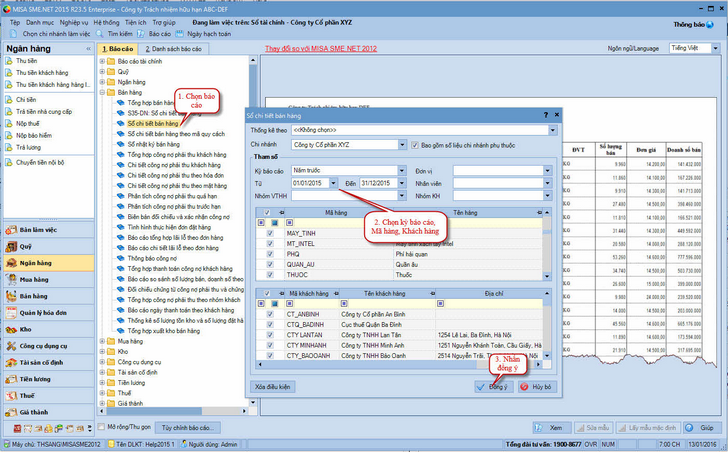Toggle Bao gồm số liệu chi nhánh phụ thuộc

415,145
